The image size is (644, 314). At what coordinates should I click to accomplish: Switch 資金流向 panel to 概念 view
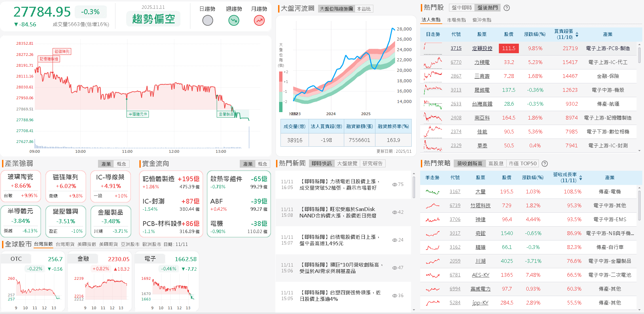point(263,164)
